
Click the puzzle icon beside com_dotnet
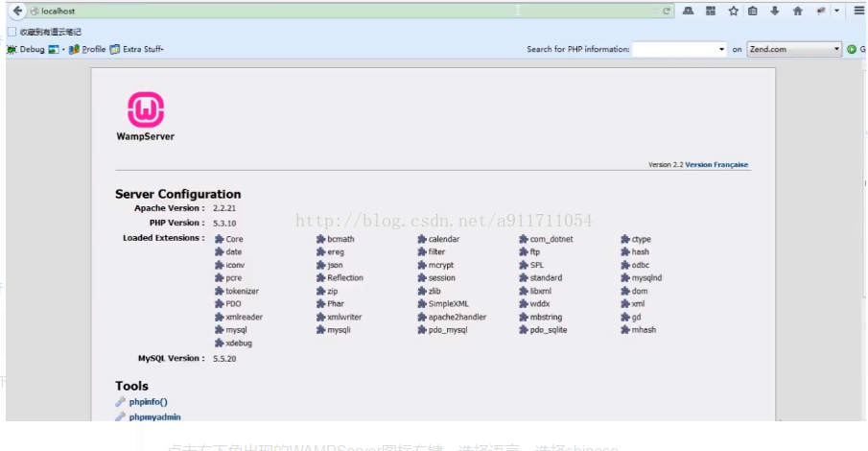click(x=524, y=239)
